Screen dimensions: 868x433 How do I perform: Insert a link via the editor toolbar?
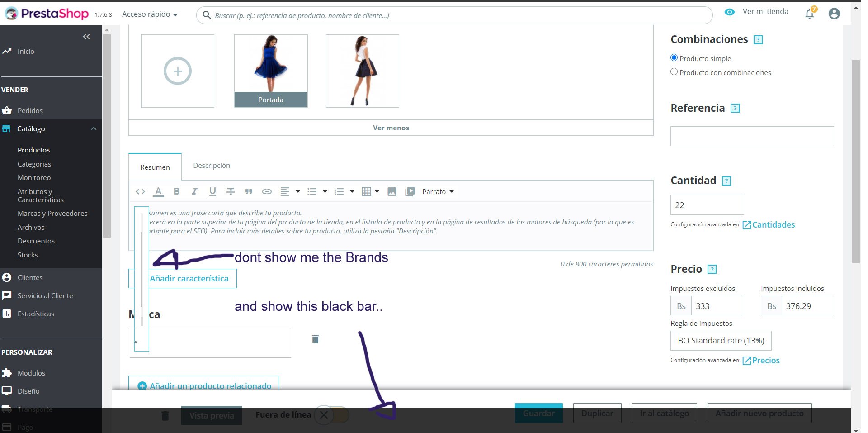click(x=267, y=192)
